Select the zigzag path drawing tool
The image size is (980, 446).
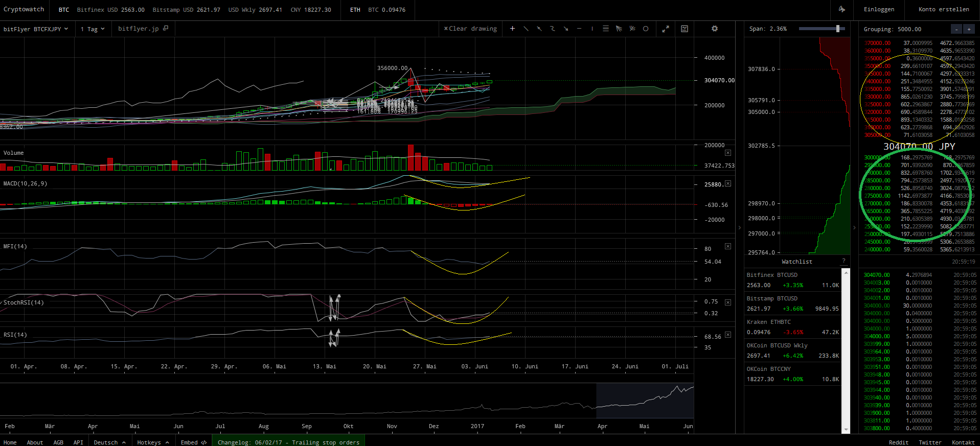tap(553, 29)
